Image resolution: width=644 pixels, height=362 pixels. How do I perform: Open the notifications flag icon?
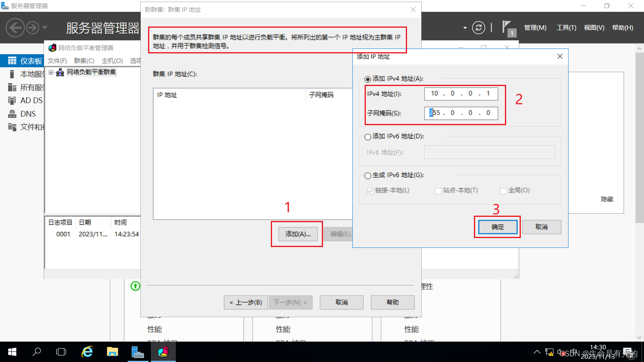point(507,27)
